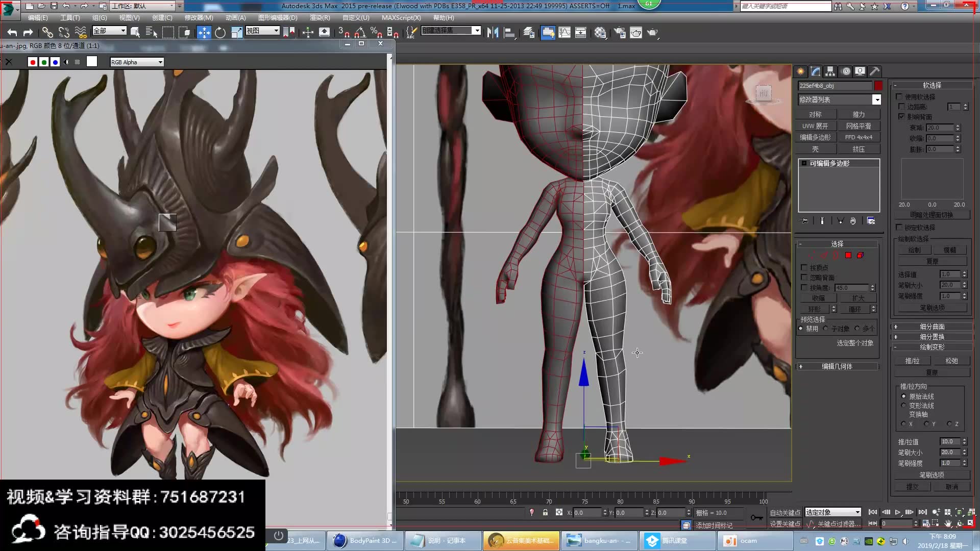
Task: Enable 使用软选择 checkbox
Action: click(899, 96)
